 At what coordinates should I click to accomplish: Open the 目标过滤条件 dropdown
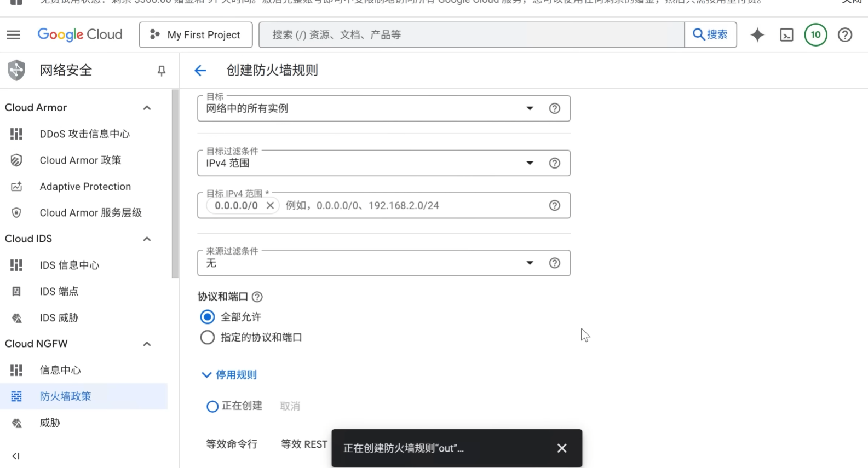[383, 163]
